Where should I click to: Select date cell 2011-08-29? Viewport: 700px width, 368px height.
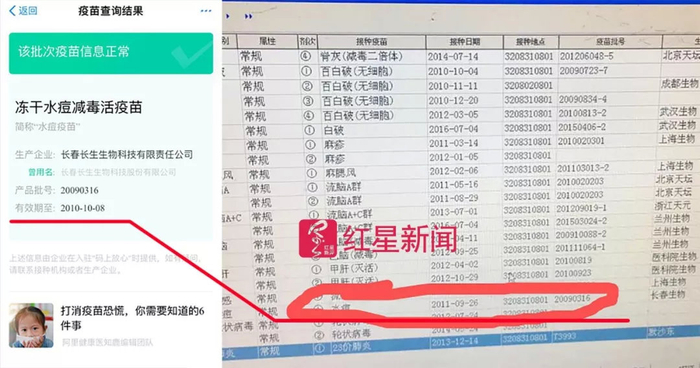tap(454, 198)
